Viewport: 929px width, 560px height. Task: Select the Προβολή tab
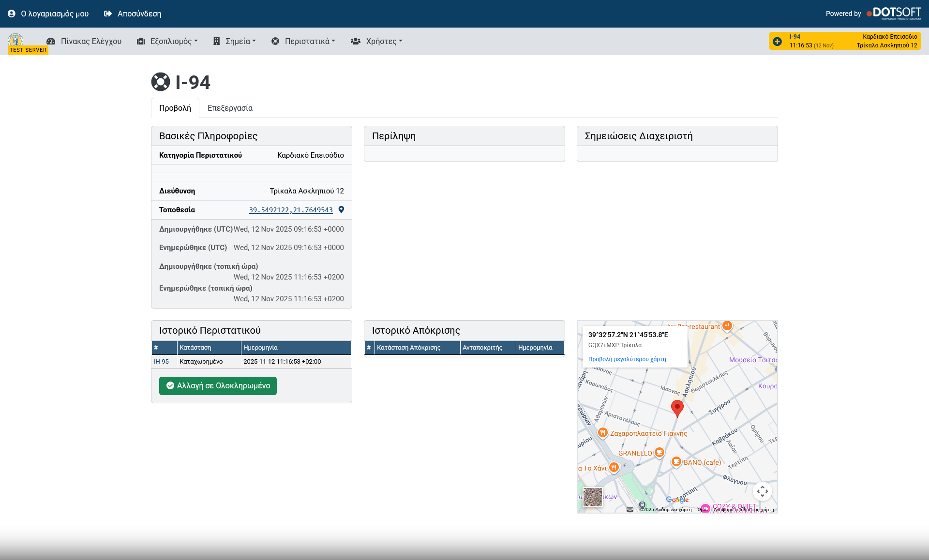(x=175, y=108)
